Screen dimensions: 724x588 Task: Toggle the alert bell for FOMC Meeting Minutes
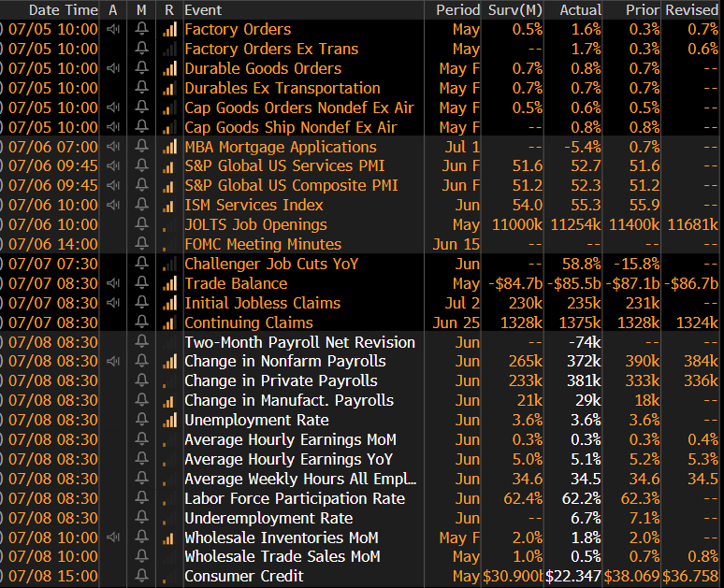(x=141, y=244)
